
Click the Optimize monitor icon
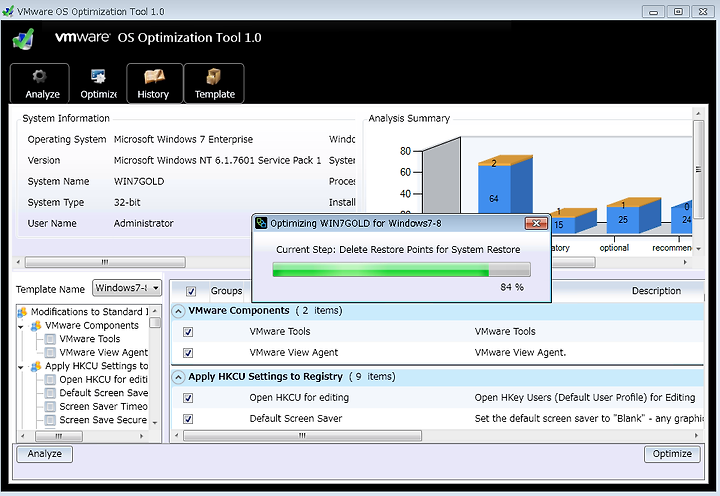click(x=98, y=76)
